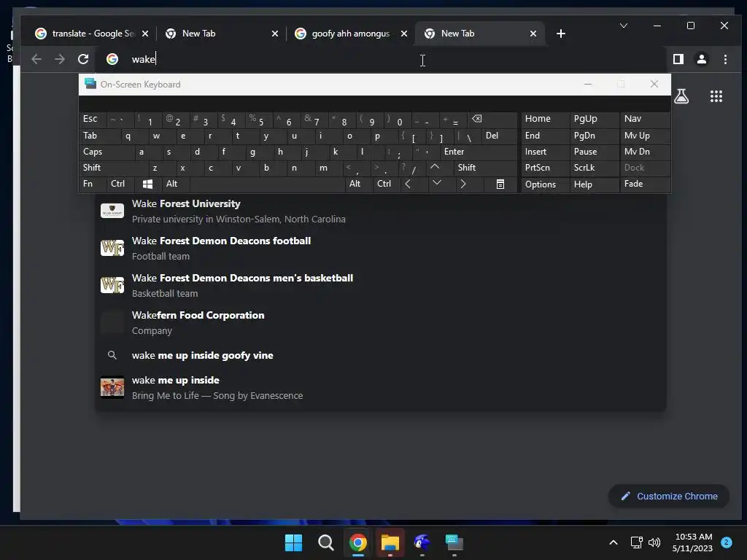
Task: Click the Sonic icon in taskbar
Action: pos(422,542)
